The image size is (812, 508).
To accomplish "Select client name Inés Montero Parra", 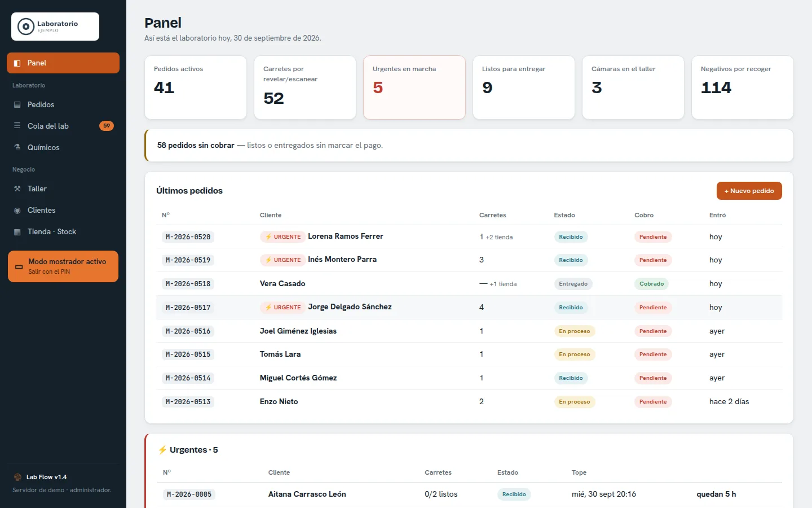I will [342, 260].
